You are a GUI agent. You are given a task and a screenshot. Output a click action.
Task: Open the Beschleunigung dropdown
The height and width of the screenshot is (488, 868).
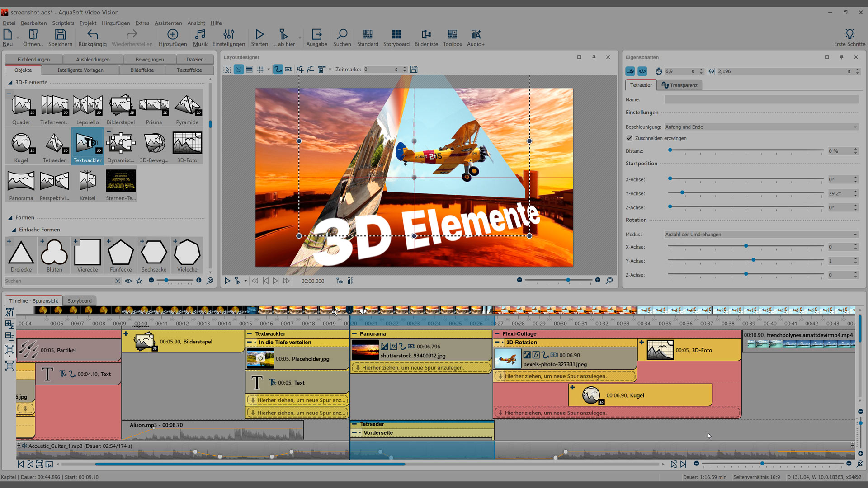(761, 127)
